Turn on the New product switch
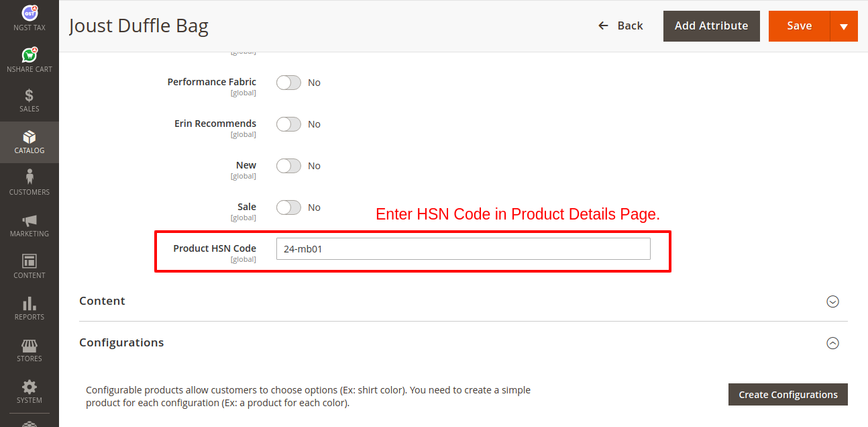868x427 pixels. click(288, 166)
